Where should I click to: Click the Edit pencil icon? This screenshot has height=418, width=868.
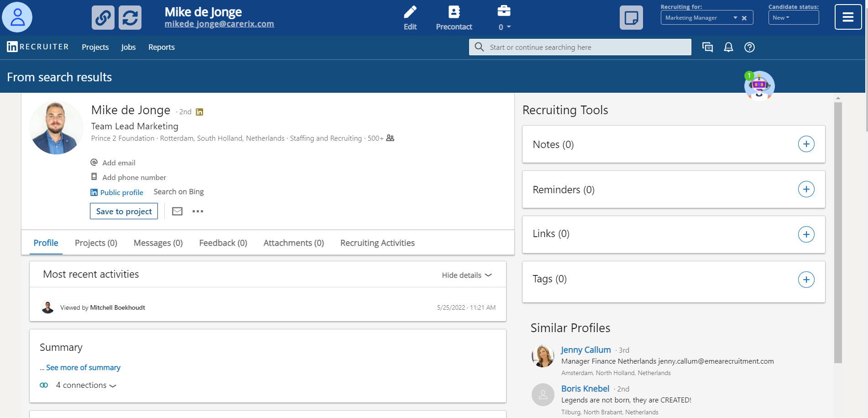(x=410, y=12)
